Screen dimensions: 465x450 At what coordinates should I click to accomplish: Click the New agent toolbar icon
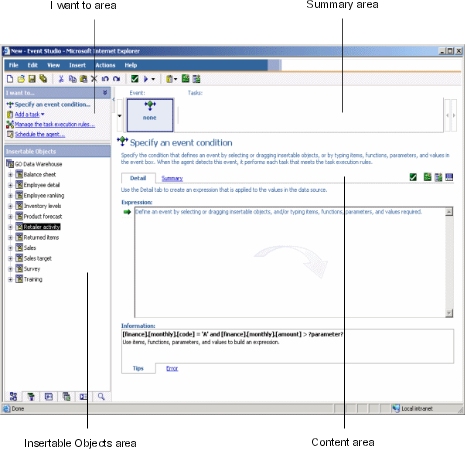(10, 79)
